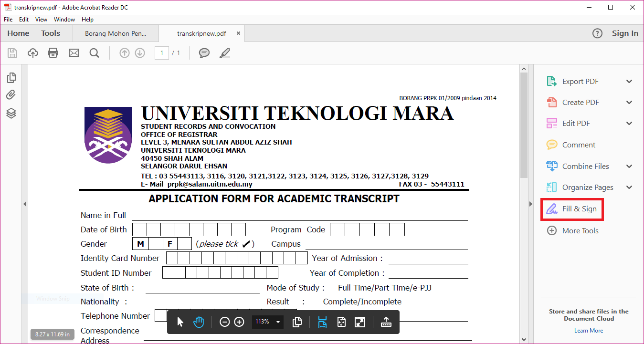Close the transkripnew.pdf tab

point(238,33)
